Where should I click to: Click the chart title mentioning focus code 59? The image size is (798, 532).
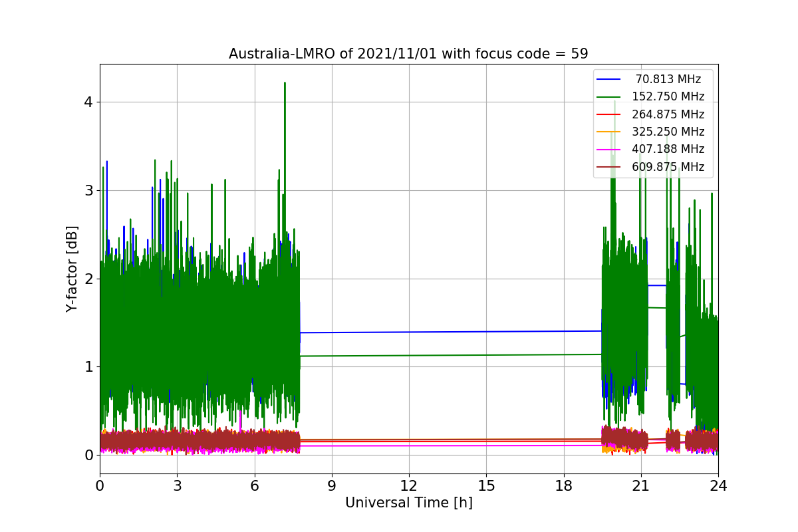408,54
